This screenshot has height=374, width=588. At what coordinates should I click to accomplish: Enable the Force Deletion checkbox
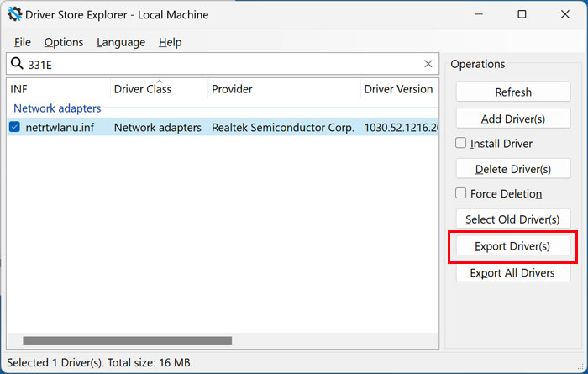click(460, 193)
